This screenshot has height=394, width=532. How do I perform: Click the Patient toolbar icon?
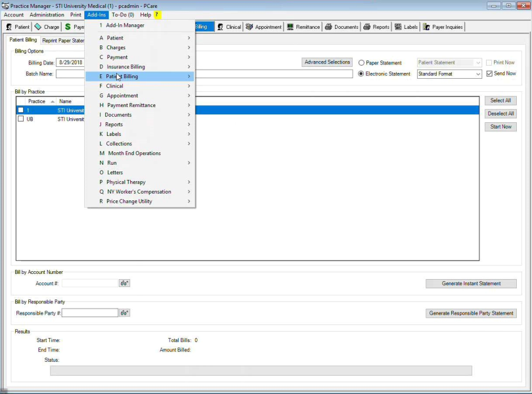point(9,27)
